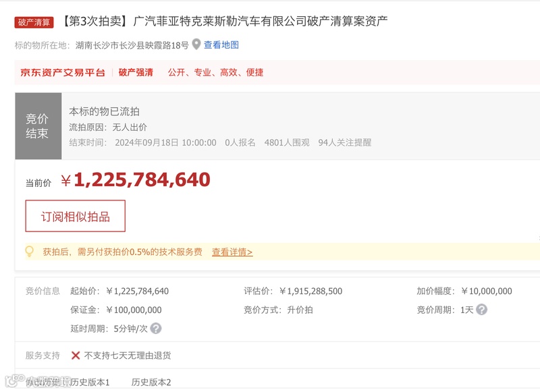Select the 评估价 ¥1,915,288,500 value
Viewport: 540px width, 392px height.
(x=310, y=291)
